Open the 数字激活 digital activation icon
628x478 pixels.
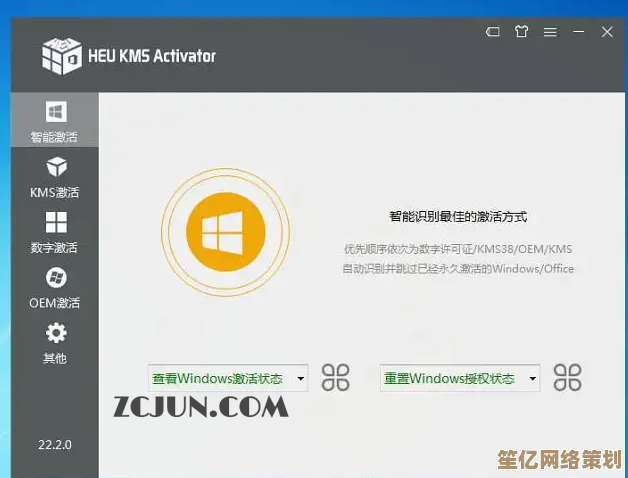tap(56, 222)
